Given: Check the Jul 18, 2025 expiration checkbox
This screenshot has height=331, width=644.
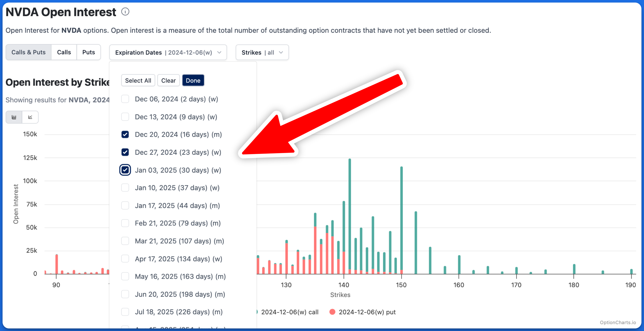Looking at the screenshot, I should tap(125, 312).
